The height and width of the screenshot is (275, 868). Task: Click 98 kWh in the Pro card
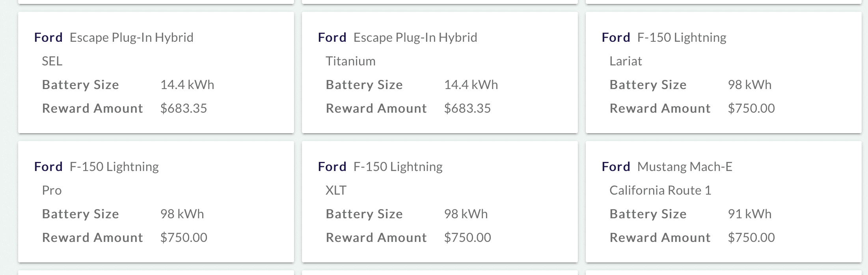click(x=182, y=214)
